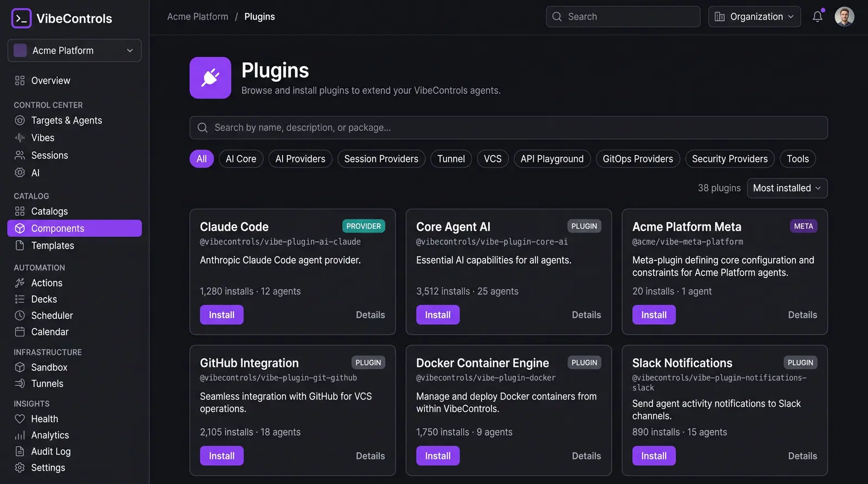Click '@acme/vibe-meta-platform' package name
The height and width of the screenshot is (484, 868).
click(x=687, y=242)
